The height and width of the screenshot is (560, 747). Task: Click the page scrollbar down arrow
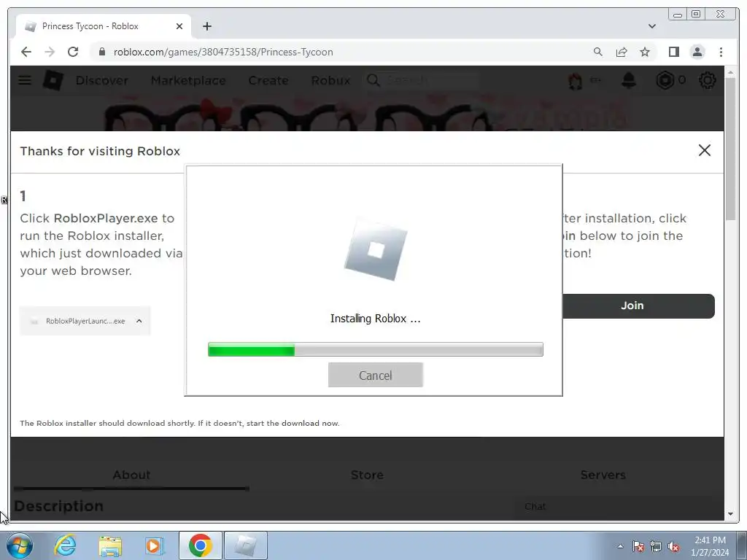point(730,514)
